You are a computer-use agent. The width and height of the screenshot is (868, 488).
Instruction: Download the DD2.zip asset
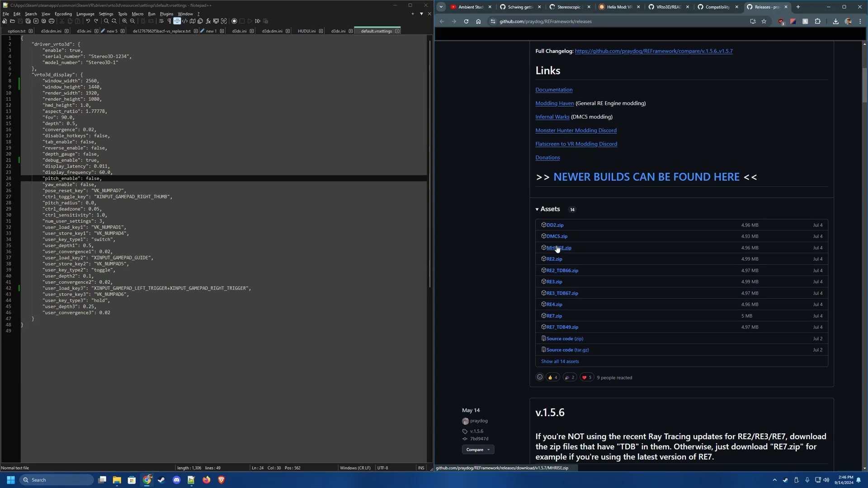point(555,225)
